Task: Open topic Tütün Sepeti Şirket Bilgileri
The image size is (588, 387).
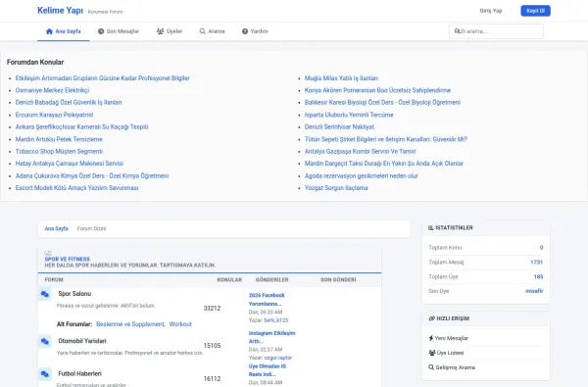Action: (386, 139)
